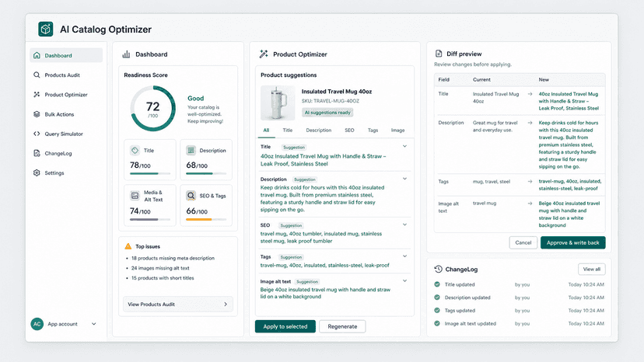Viewport: 644px width, 362px height.
Task: Switch to the SEO suggestions tab
Action: [349, 130]
